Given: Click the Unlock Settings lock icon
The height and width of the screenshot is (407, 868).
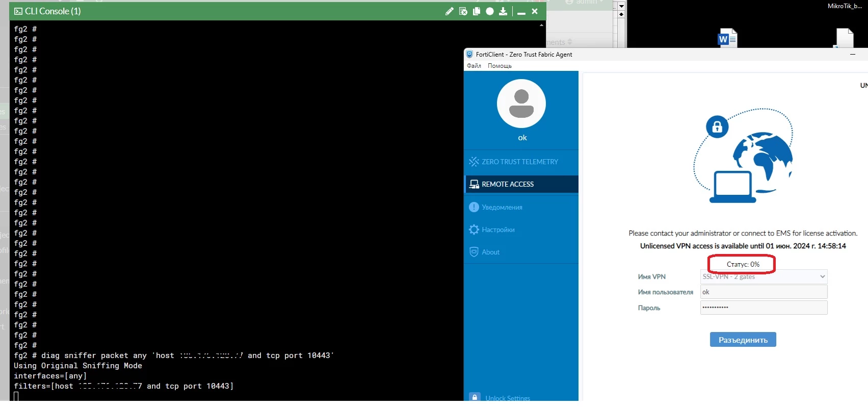Looking at the screenshot, I should [x=475, y=397].
